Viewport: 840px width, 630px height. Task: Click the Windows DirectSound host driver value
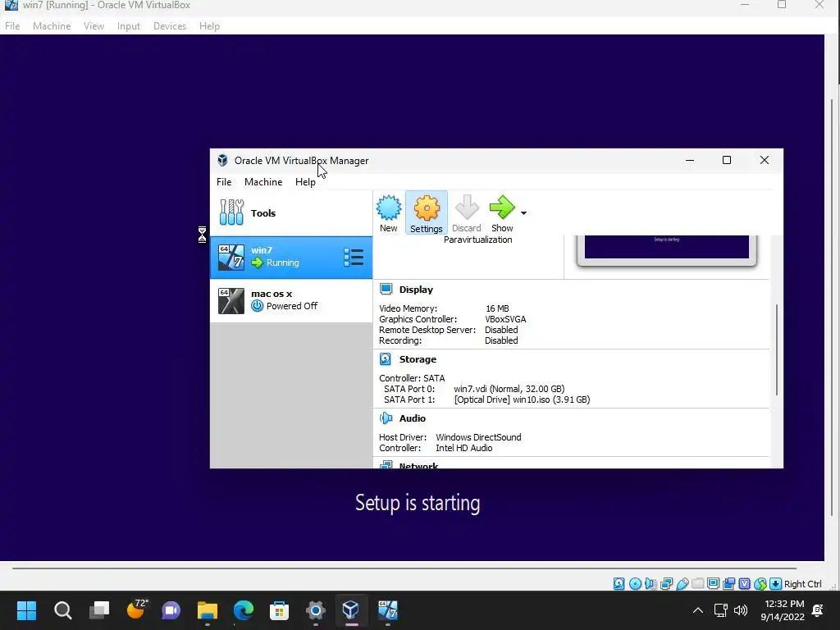pos(478,437)
